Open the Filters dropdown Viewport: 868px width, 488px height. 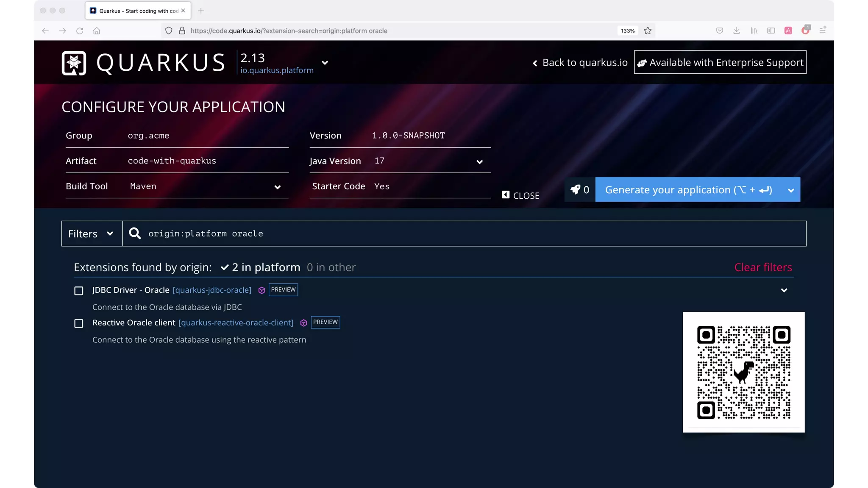[x=92, y=234]
